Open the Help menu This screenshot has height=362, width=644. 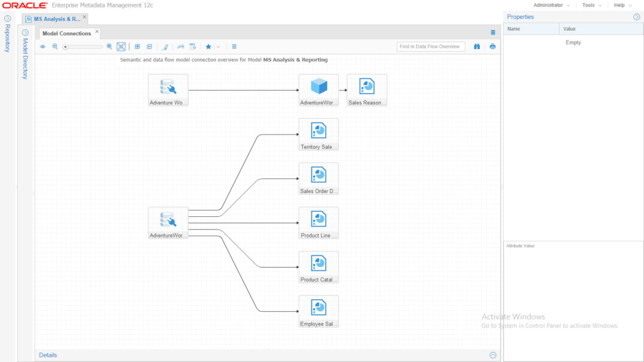tap(623, 5)
